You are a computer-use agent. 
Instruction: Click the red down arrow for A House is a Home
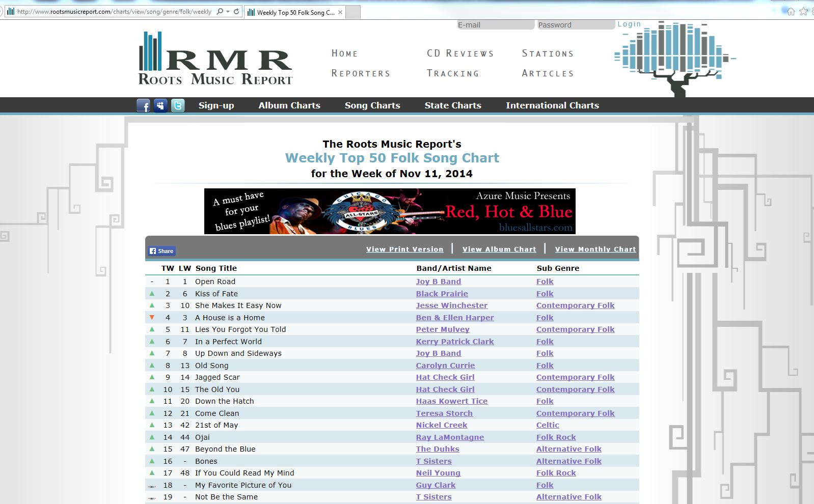152,317
